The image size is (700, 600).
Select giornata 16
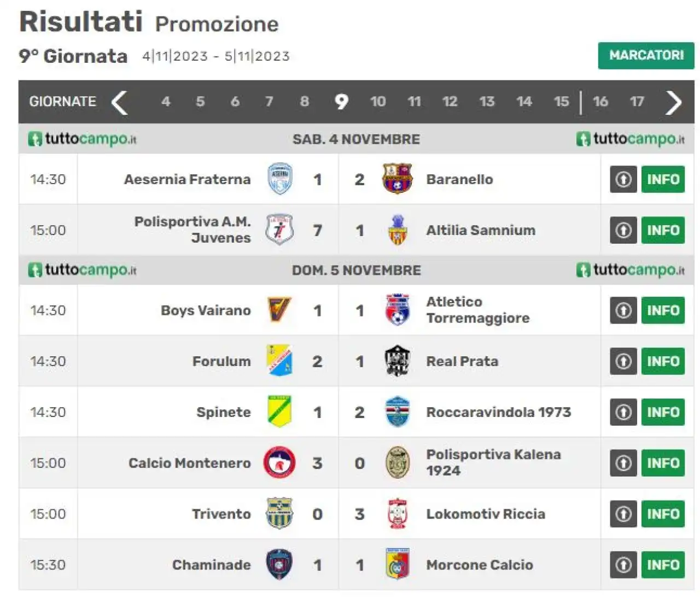tap(600, 102)
